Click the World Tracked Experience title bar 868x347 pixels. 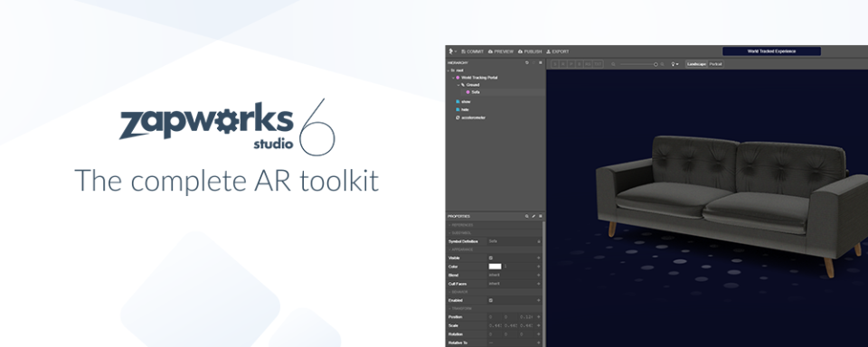click(771, 52)
